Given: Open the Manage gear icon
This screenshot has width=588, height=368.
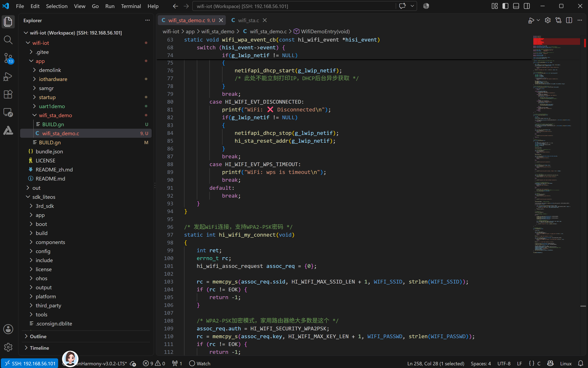Looking at the screenshot, I should pyautogui.click(x=8, y=347).
